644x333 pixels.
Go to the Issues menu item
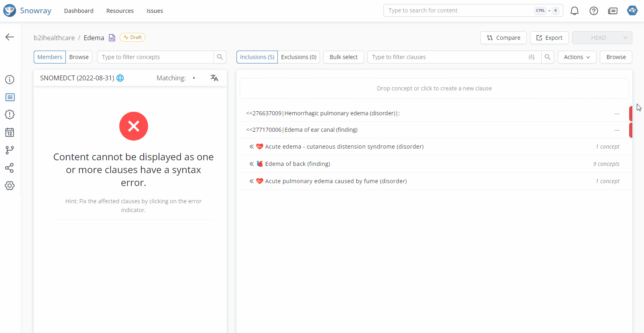click(155, 11)
